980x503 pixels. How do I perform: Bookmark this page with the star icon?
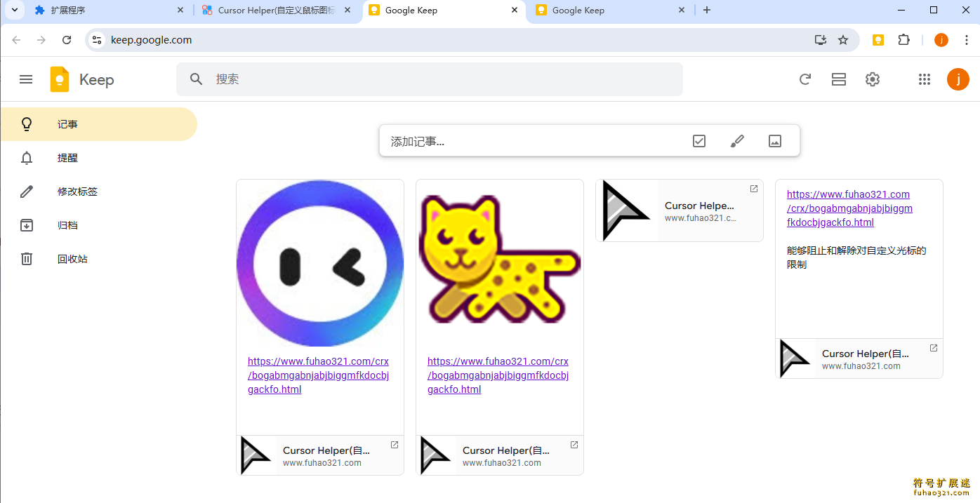pyautogui.click(x=843, y=40)
